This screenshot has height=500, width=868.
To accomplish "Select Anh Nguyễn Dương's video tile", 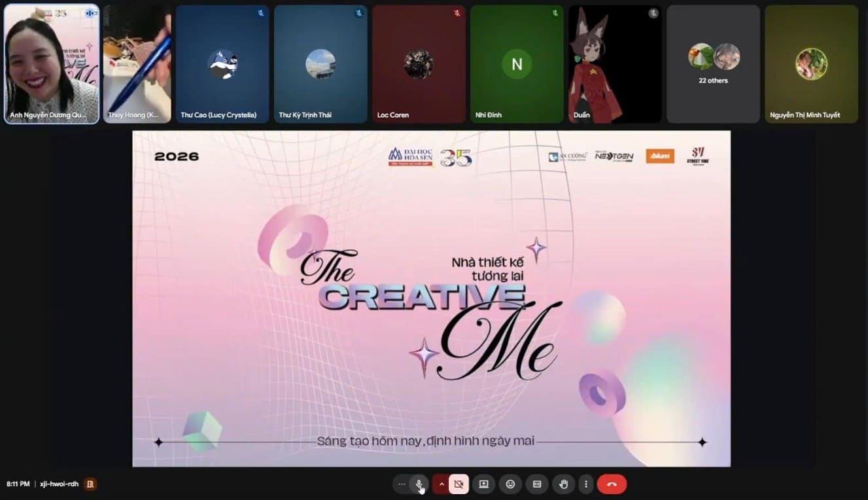I will click(52, 63).
